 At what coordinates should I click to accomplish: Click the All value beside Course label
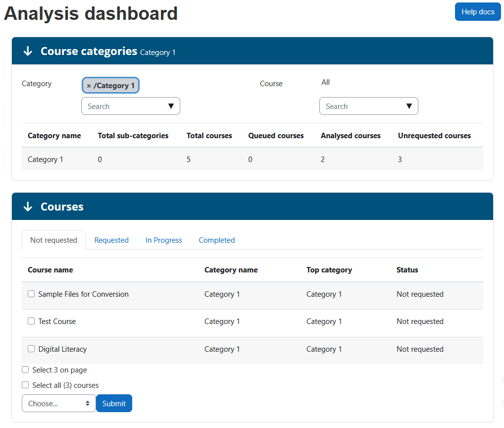326,82
